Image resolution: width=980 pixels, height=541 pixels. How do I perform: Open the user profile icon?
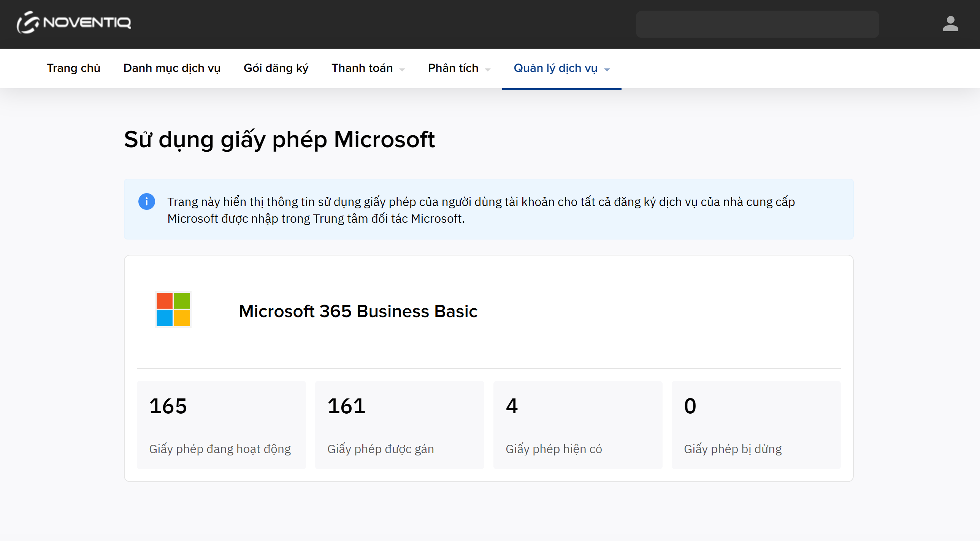[x=950, y=24]
